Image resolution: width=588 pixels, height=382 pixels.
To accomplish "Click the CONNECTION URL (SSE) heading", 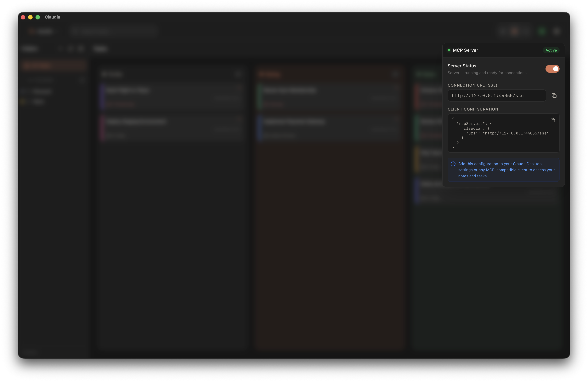I will point(472,85).
